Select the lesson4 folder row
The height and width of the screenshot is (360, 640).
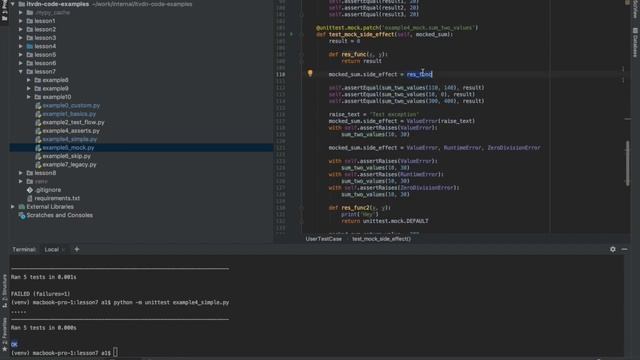(x=141, y=46)
